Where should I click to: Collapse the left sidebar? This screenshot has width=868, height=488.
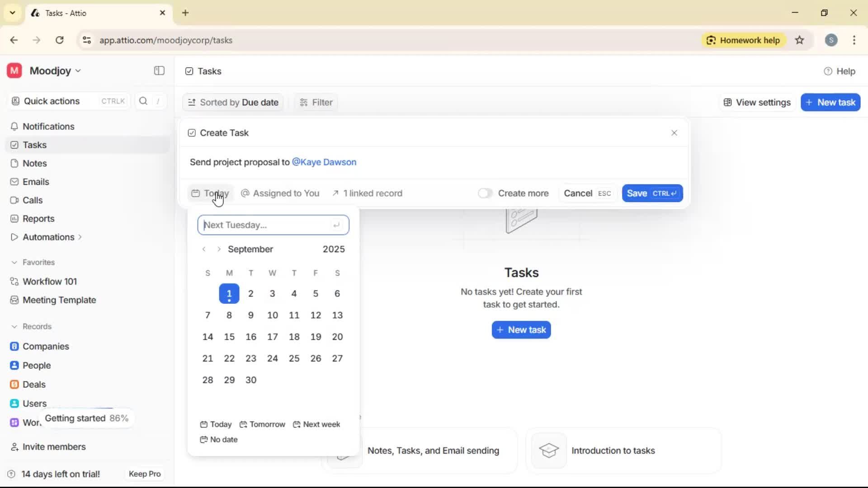pyautogui.click(x=159, y=71)
